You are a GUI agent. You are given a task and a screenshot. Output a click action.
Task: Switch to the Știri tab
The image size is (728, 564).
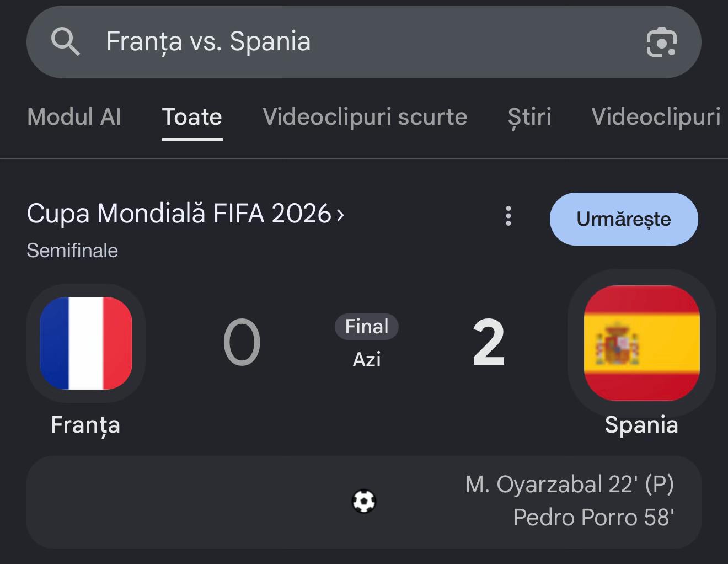529,117
